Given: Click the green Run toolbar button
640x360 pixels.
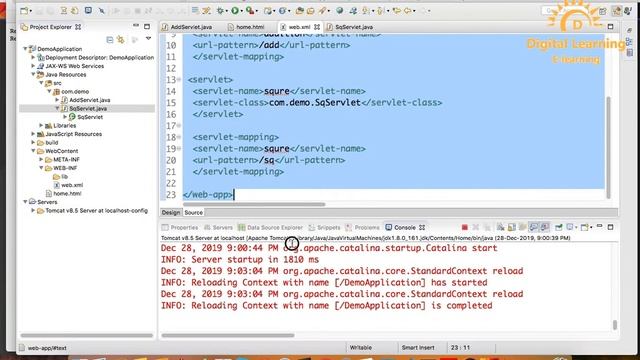Looking at the screenshot, I should (x=235, y=11).
